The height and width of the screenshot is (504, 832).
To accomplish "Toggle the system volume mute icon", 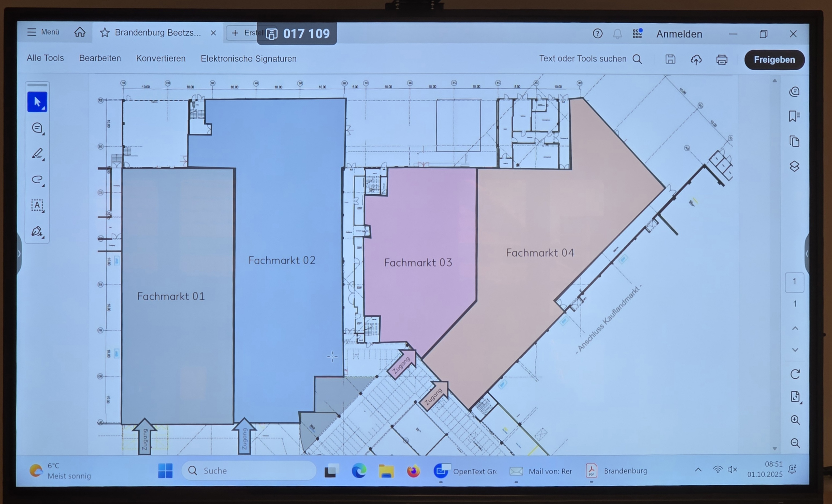I will [732, 470].
